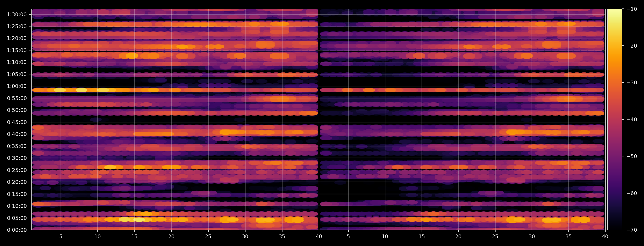Select the time label 0:15:00
Image resolution: width=644 pixels, height=246 pixels.
[x=17, y=194]
